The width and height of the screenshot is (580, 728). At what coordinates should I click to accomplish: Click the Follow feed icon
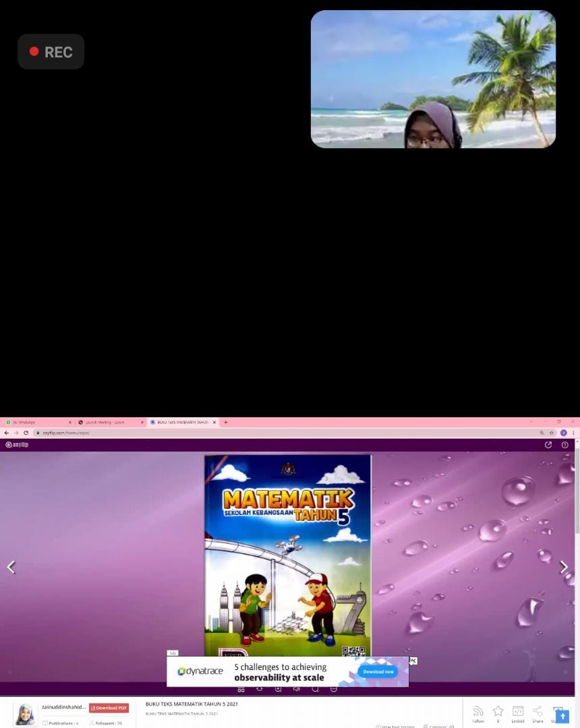478,714
